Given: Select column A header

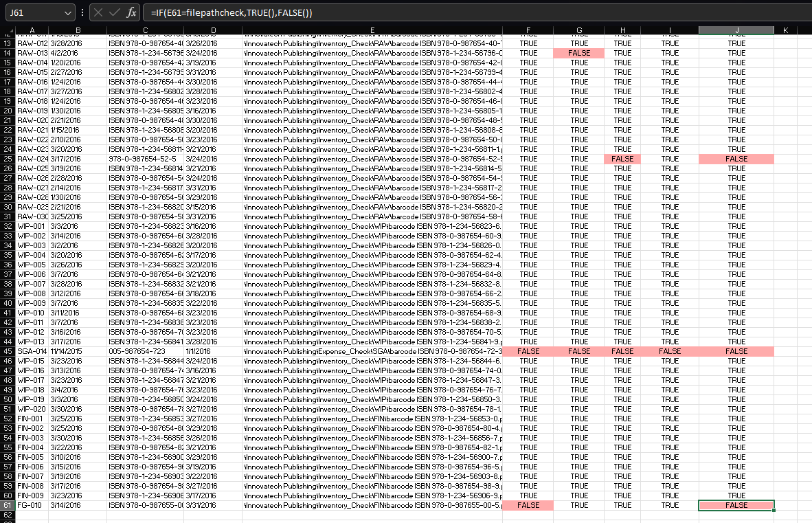Looking at the screenshot, I should click(x=32, y=30).
